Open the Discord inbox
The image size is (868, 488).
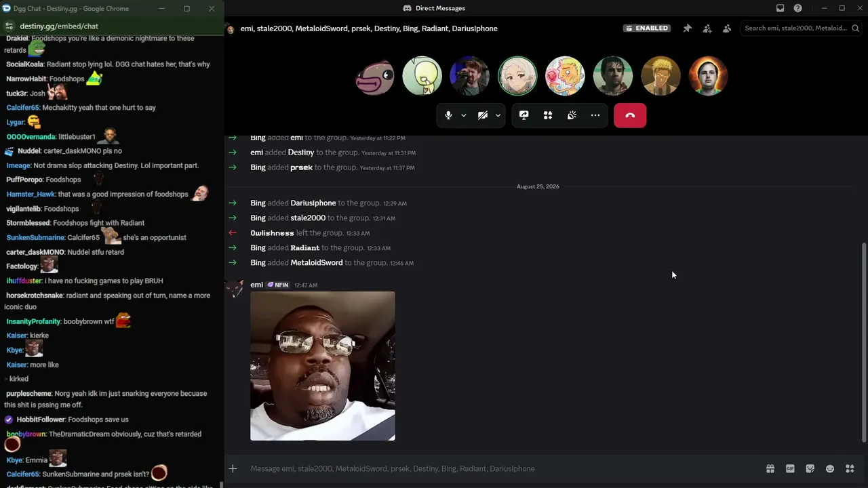pyautogui.click(x=780, y=8)
